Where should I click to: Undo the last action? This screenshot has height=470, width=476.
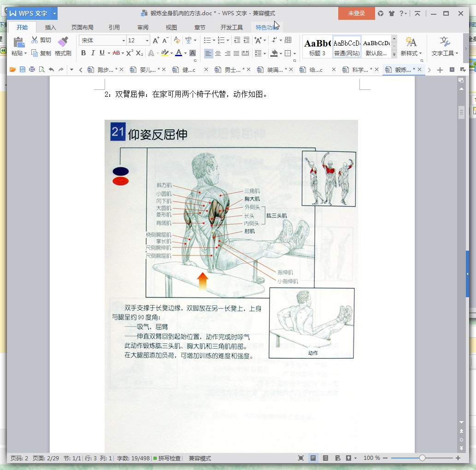[51, 70]
